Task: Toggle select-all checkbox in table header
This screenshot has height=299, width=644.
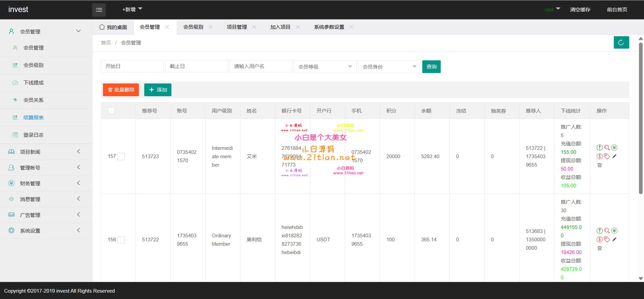Action: tap(111, 111)
